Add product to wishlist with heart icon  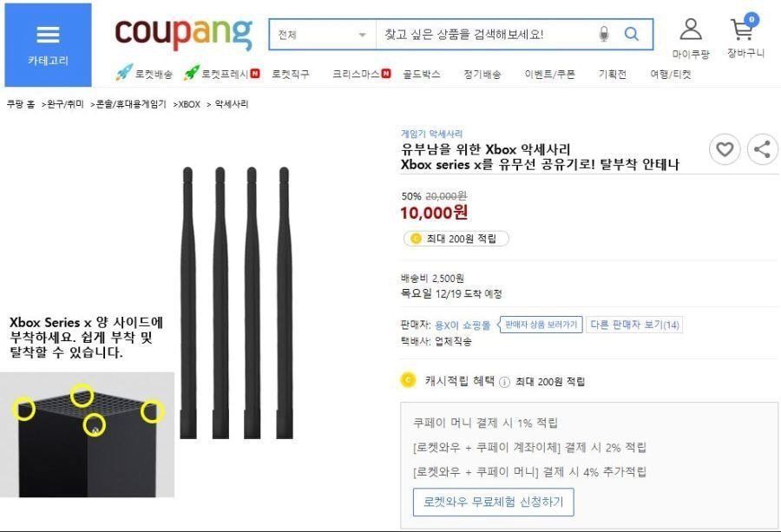coord(725,149)
